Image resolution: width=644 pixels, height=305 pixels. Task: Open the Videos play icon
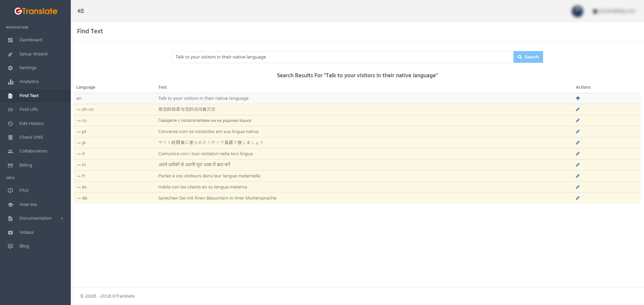pyautogui.click(x=10, y=232)
